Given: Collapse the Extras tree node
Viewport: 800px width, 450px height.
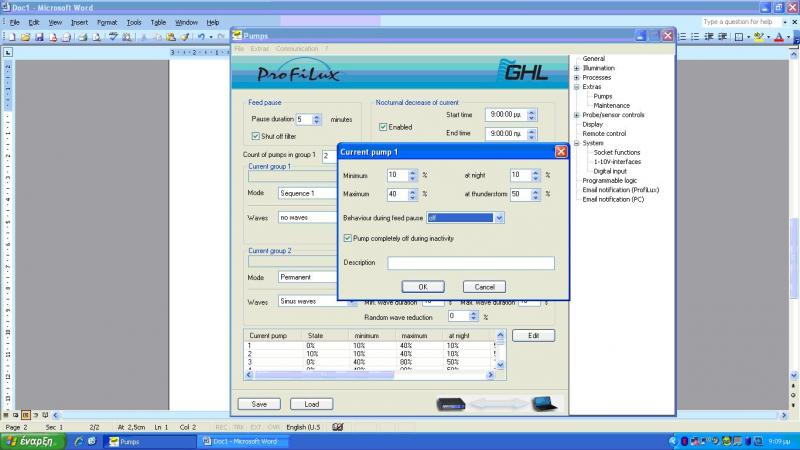Looking at the screenshot, I should pyautogui.click(x=577, y=87).
